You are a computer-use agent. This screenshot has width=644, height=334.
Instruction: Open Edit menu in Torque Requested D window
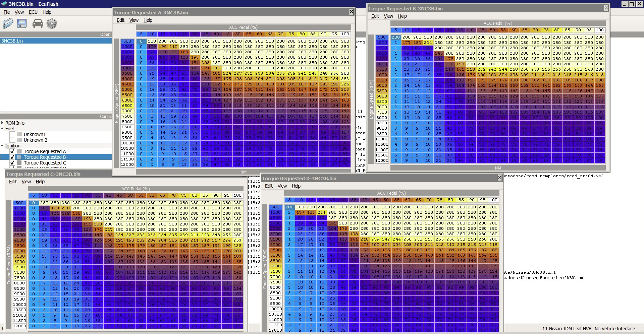point(269,186)
